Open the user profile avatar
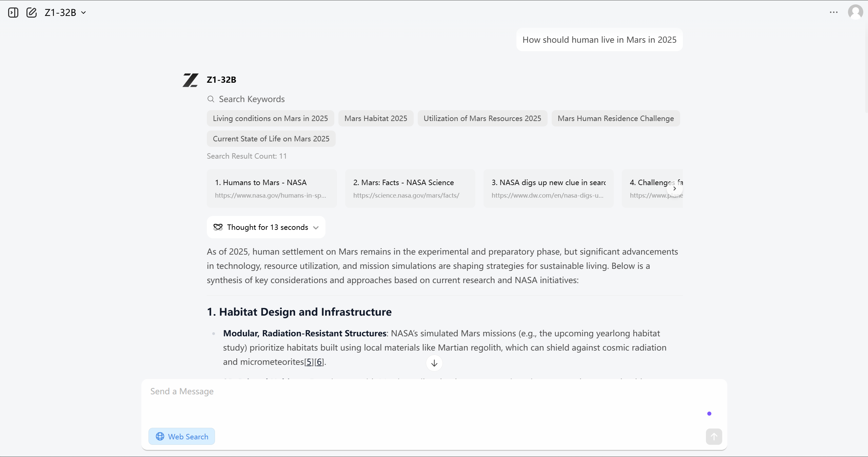The image size is (868, 457). [x=855, y=12]
